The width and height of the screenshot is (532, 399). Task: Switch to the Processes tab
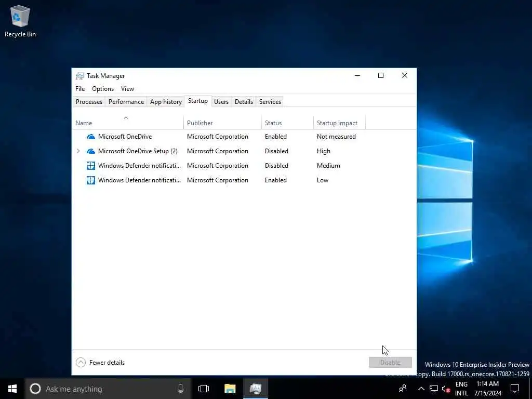coord(89,102)
